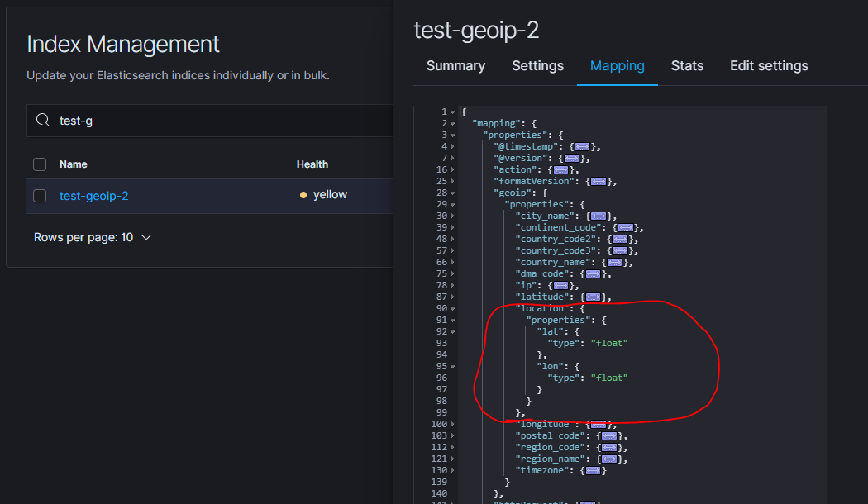Click the yellow health status dot

coord(303,195)
